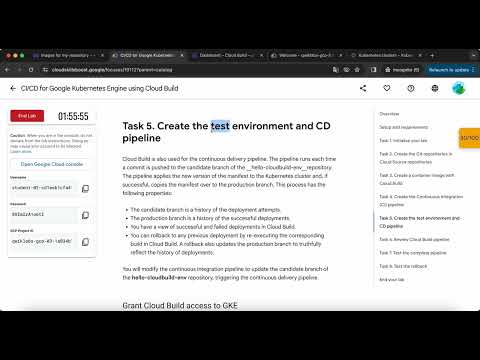
Task: Click the share icon in the page header
Action: 363,88
